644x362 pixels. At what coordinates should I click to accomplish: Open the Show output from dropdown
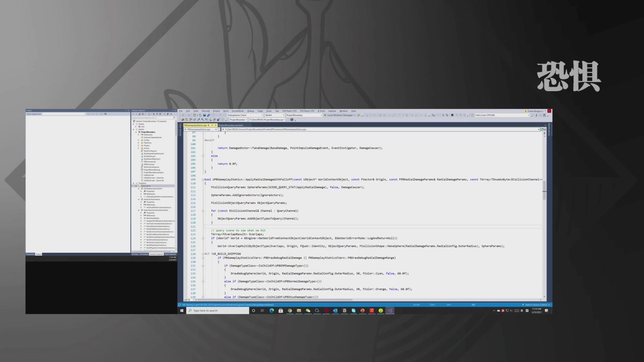tap(64, 114)
